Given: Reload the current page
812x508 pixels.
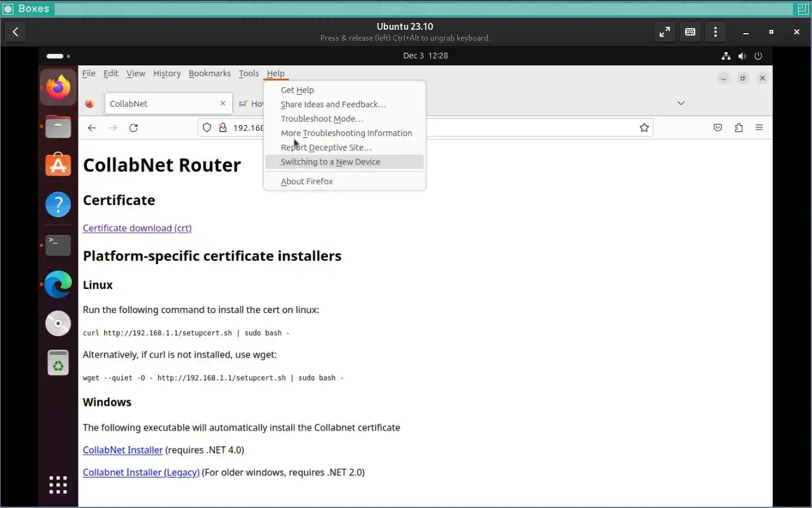Looking at the screenshot, I should 133,128.
